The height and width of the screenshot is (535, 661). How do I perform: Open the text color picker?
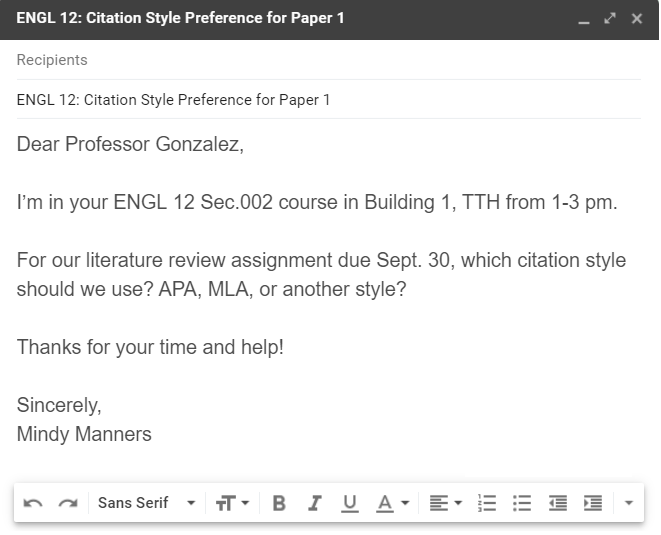tap(392, 503)
